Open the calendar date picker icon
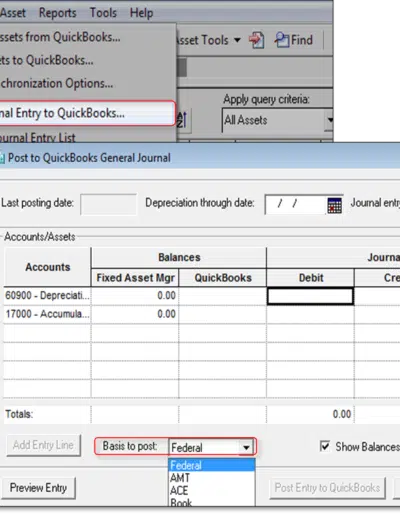The width and height of the screenshot is (400, 516). pyautogui.click(x=334, y=205)
